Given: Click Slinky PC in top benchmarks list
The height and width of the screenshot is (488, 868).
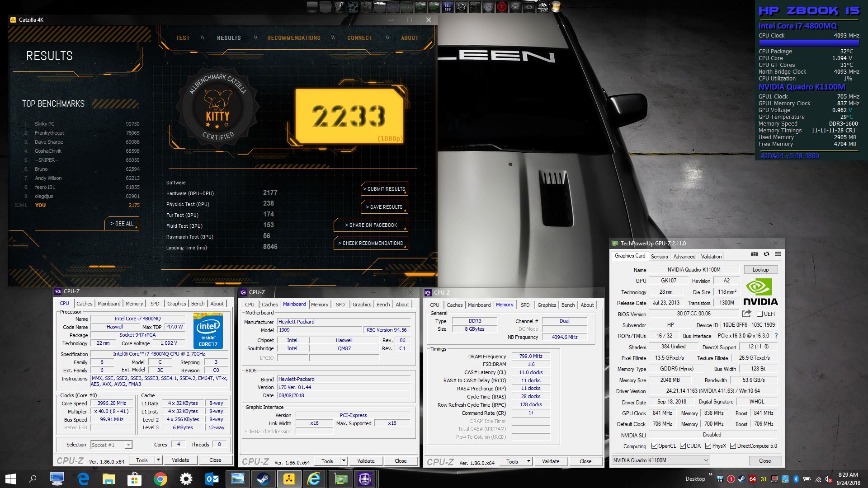Looking at the screenshot, I should [44, 124].
